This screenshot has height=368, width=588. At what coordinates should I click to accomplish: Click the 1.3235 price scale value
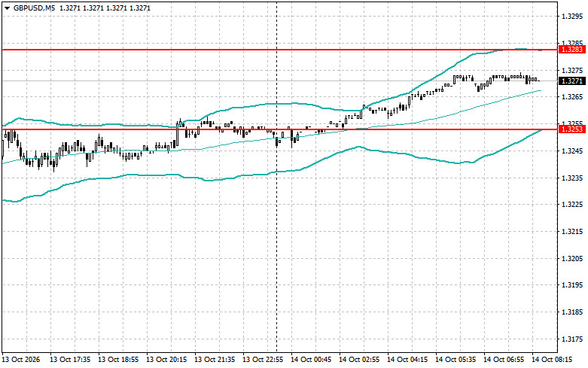[x=572, y=178]
